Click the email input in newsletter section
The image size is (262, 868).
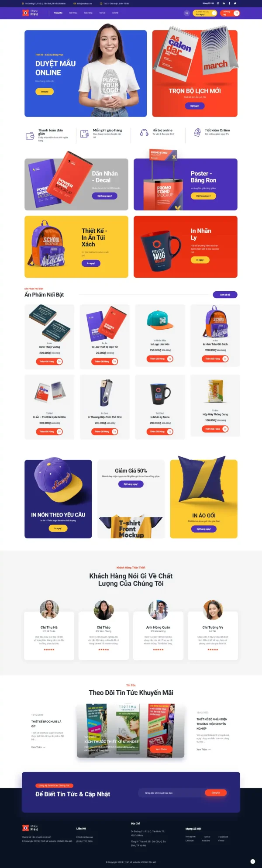pos(171,792)
